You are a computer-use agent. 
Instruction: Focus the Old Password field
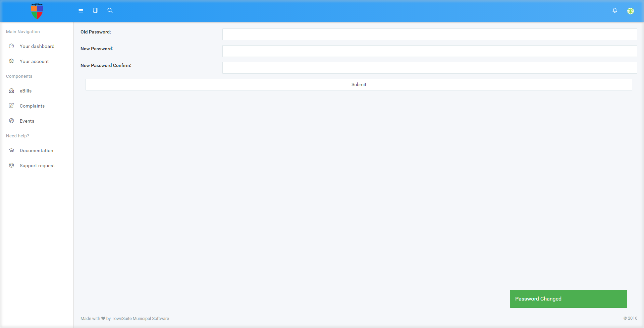coord(430,34)
